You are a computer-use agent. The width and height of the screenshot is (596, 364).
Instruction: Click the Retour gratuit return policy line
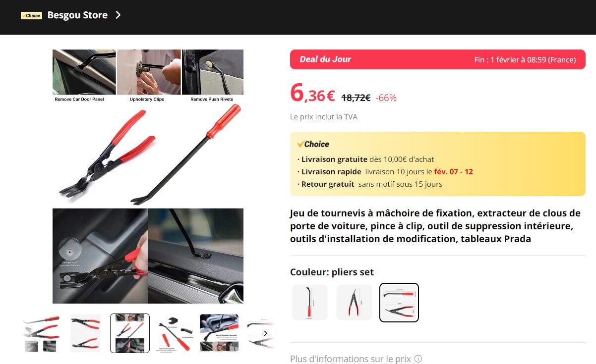coord(370,184)
